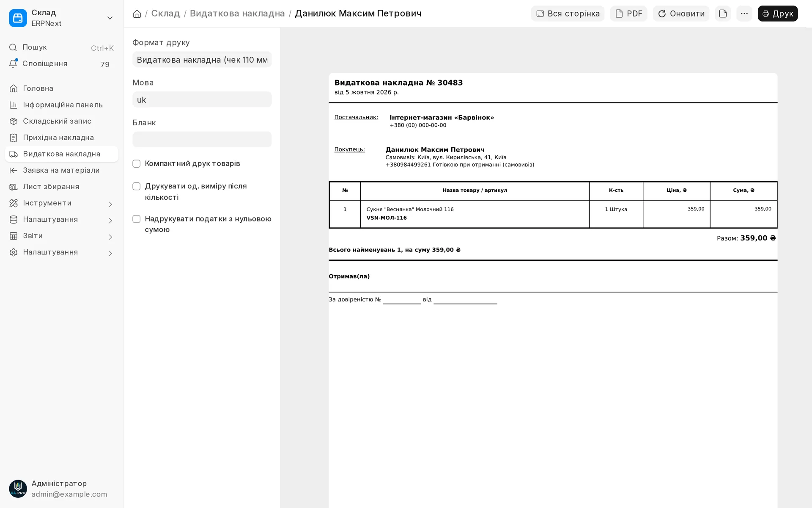Expand the Звіти sidebar section

(x=110, y=237)
